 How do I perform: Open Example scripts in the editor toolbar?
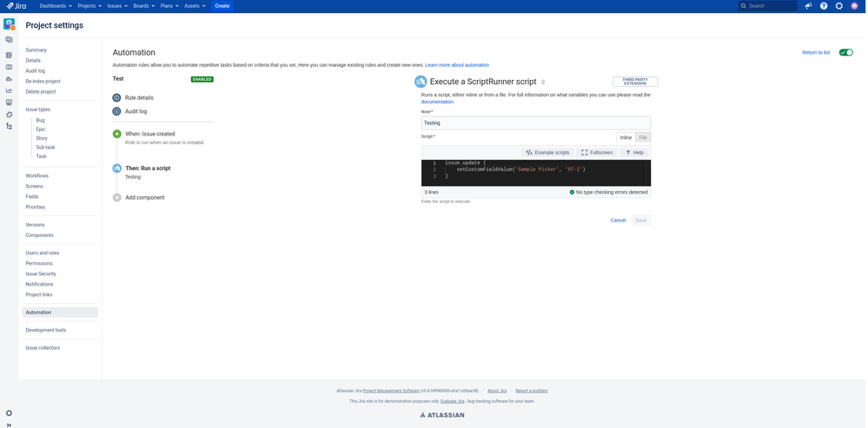tap(547, 152)
